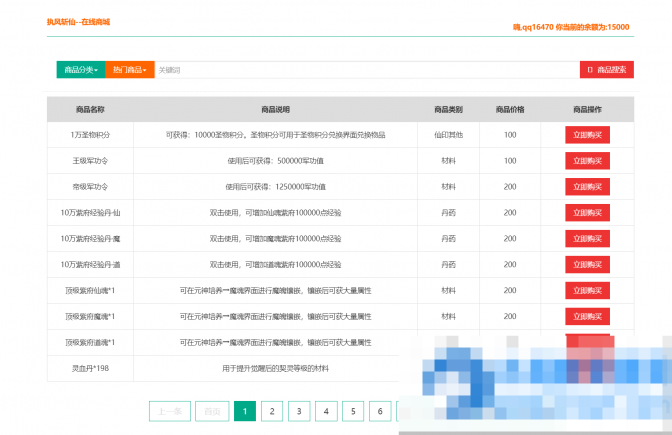Click 立即购买 for 王级军功令
Image resolution: width=672 pixels, height=435 pixels.
(588, 160)
